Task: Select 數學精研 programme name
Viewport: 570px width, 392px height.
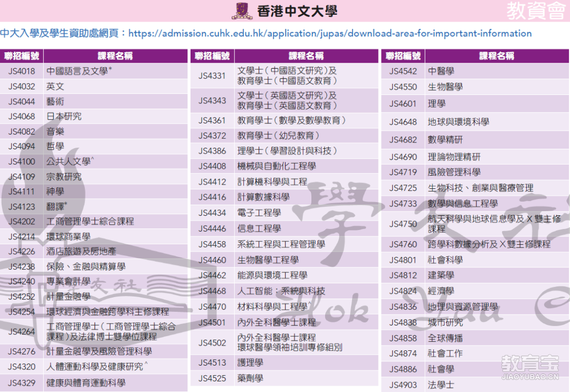Action: pyautogui.click(x=445, y=139)
